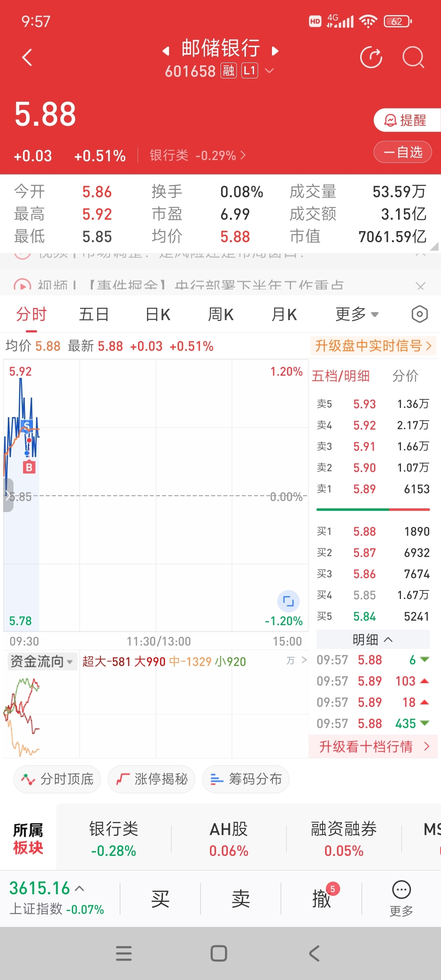Refresh the stock quote data
The height and width of the screenshot is (980, 441).
371,57
